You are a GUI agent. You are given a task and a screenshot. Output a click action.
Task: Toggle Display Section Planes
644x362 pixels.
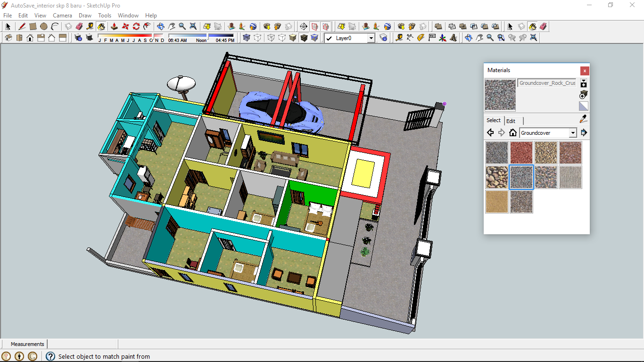pyautogui.click(x=314, y=26)
